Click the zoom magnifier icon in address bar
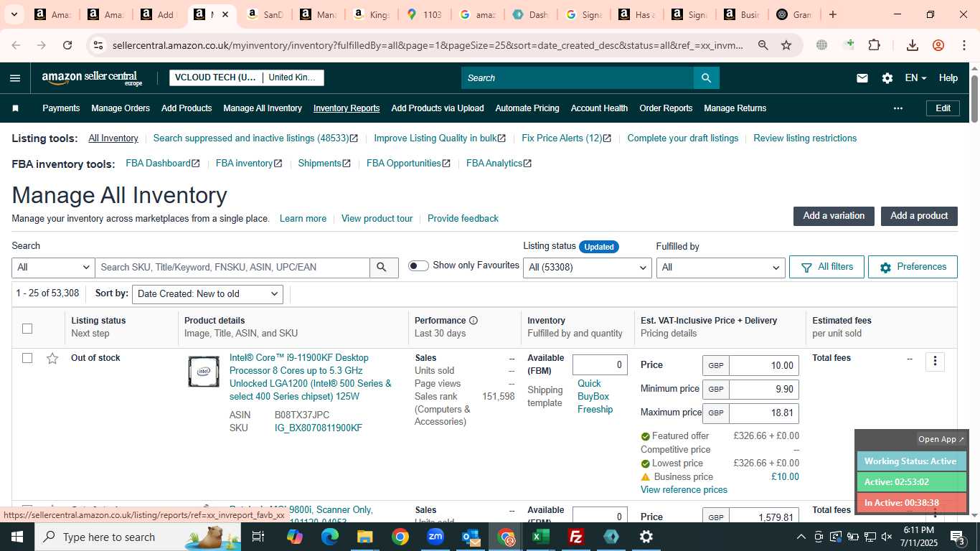This screenshot has height=551, width=980. (x=763, y=45)
